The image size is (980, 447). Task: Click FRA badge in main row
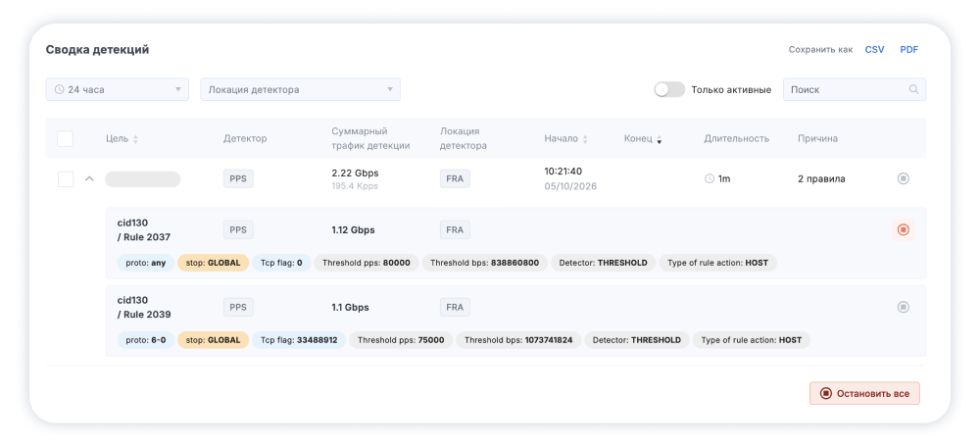tap(455, 178)
